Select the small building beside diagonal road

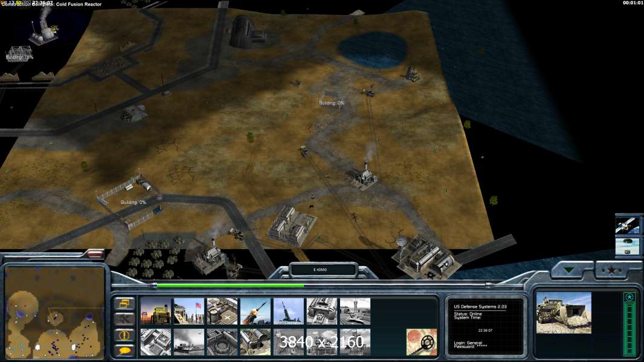[134, 113]
